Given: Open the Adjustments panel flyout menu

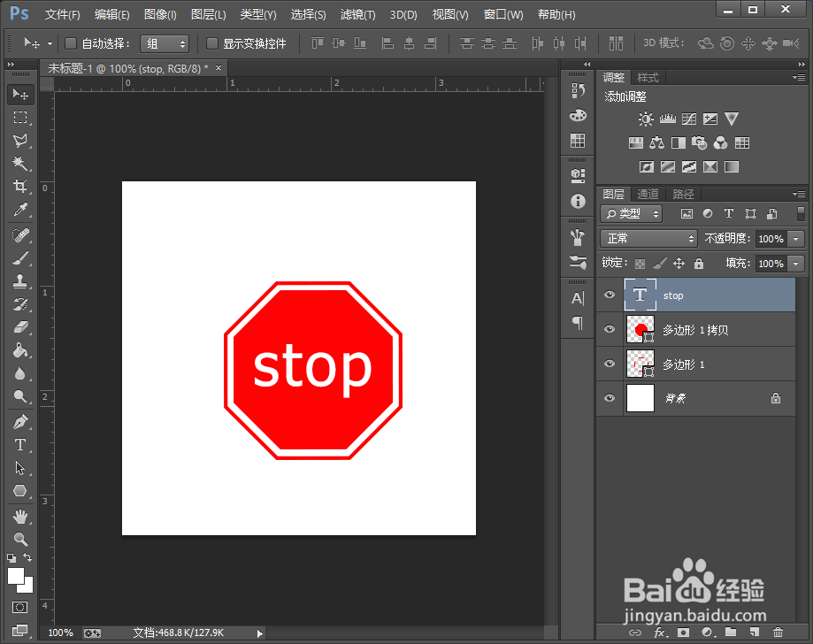Looking at the screenshot, I should tap(799, 77).
